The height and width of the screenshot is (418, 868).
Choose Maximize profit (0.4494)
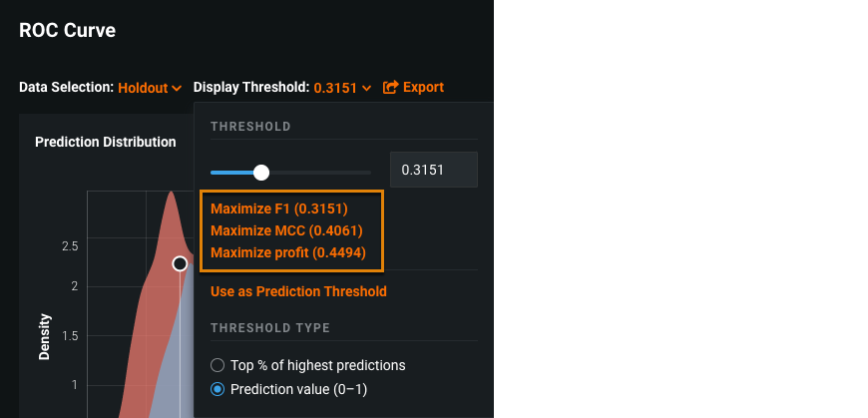click(286, 253)
